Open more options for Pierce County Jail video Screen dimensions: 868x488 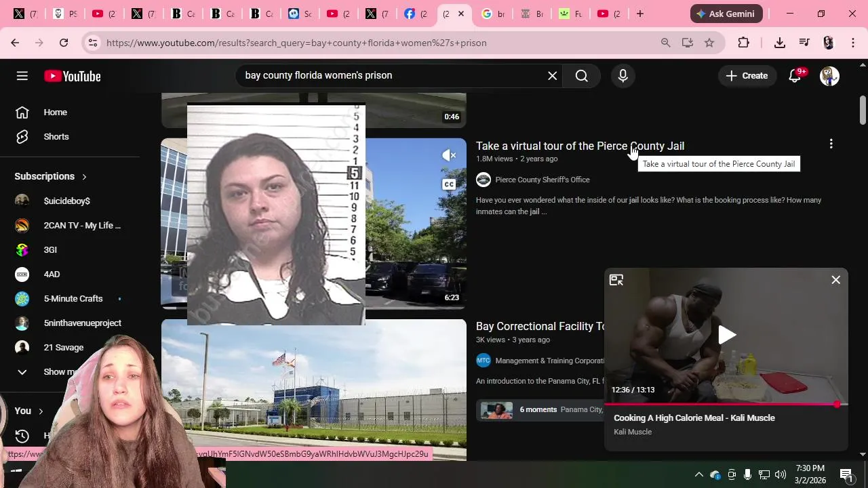831,144
